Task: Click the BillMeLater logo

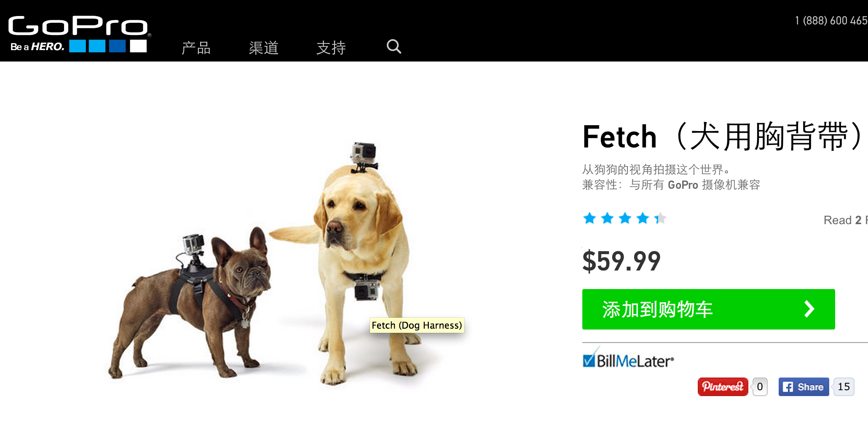Action: pos(628,359)
